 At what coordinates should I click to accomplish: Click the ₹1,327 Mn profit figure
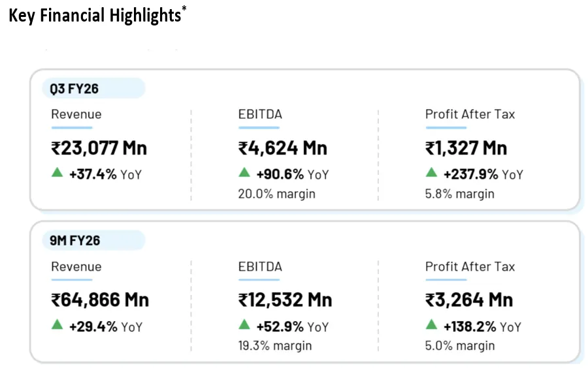pos(466,148)
